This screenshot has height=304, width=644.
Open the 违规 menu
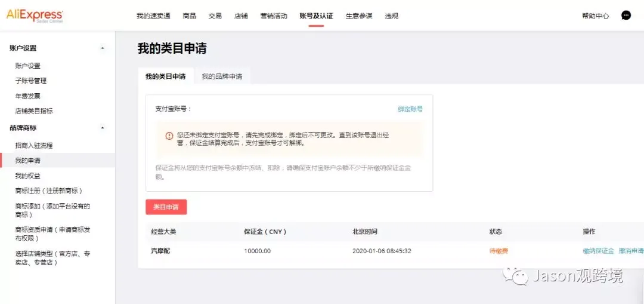[x=391, y=16]
